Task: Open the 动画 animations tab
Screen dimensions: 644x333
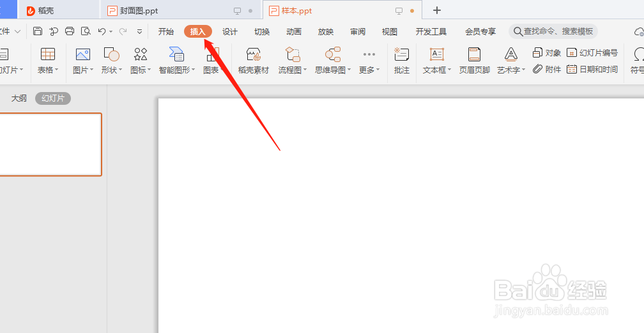Action: (294, 32)
